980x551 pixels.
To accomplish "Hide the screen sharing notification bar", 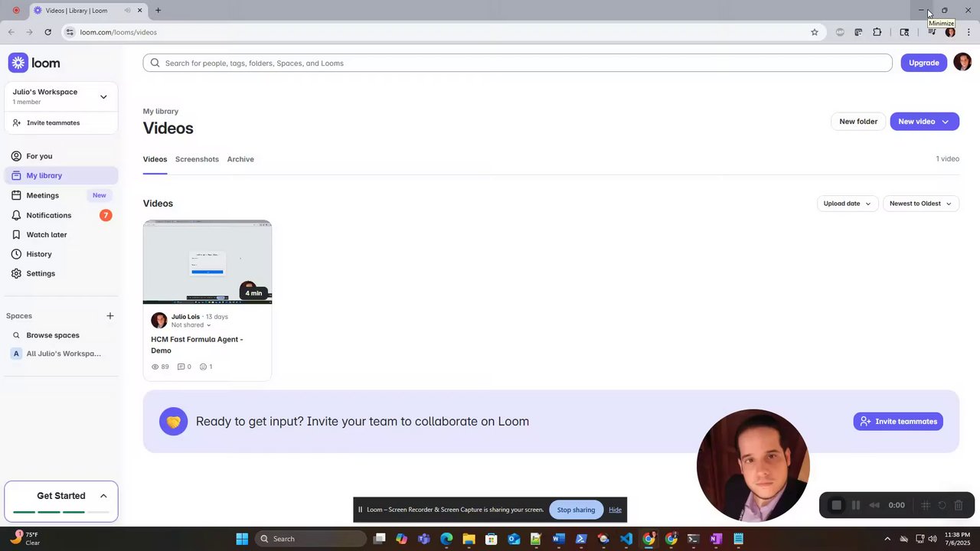I will [615, 510].
